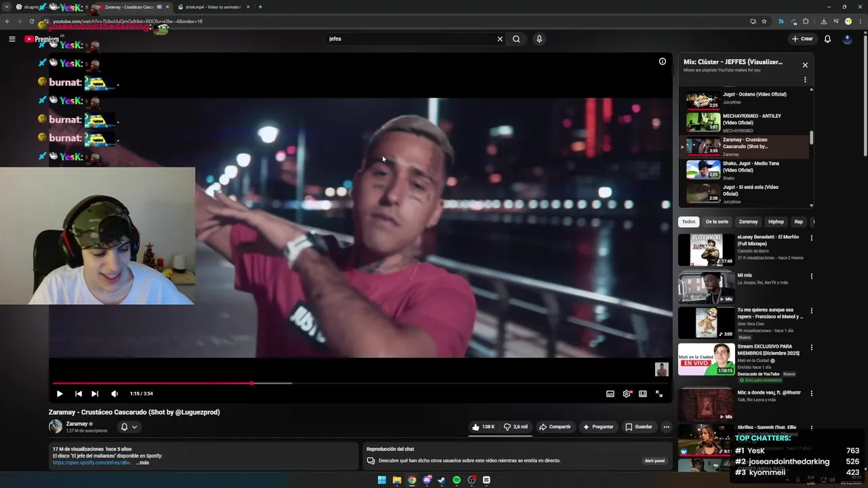Open Stream EXCLUSIVO PARA MIEMBROS video
This screenshot has height=488, width=868.
tap(706, 359)
